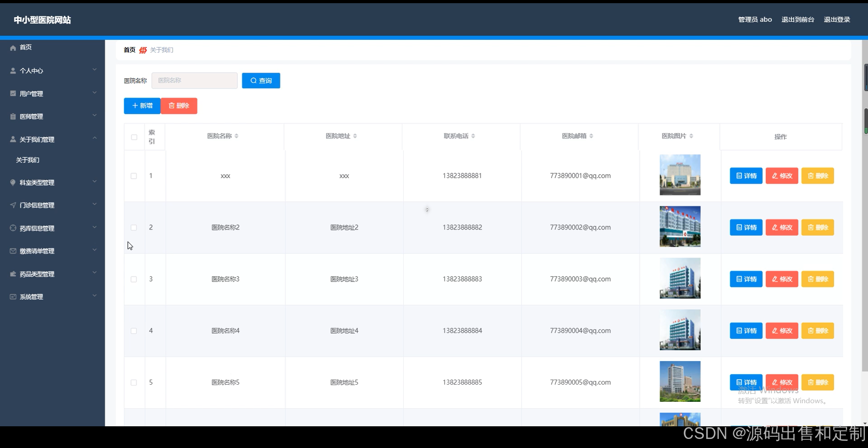This screenshot has width=868, height=448.
Task: Click 管理员 abo in the top bar
Action: (755, 19)
